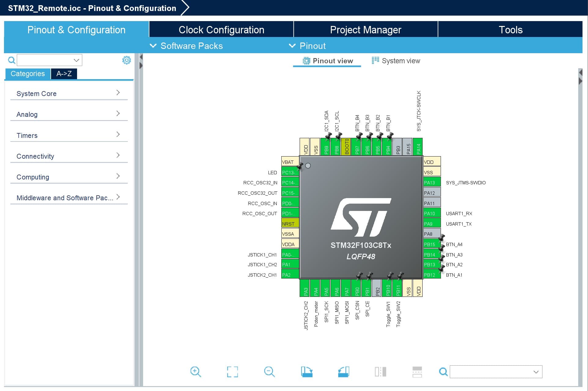Open the categories search combo box
588x391 pixels.
pos(50,60)
